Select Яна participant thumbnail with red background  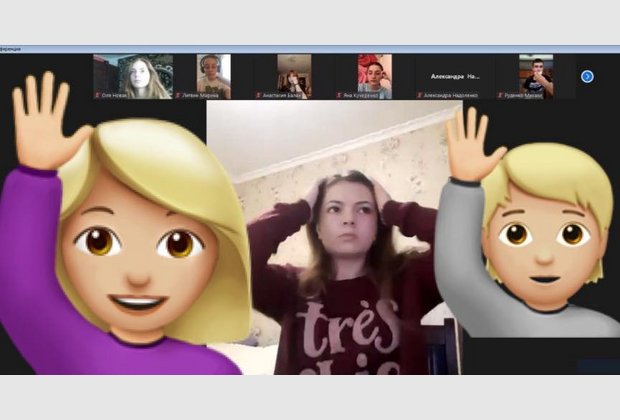(375, 76)
